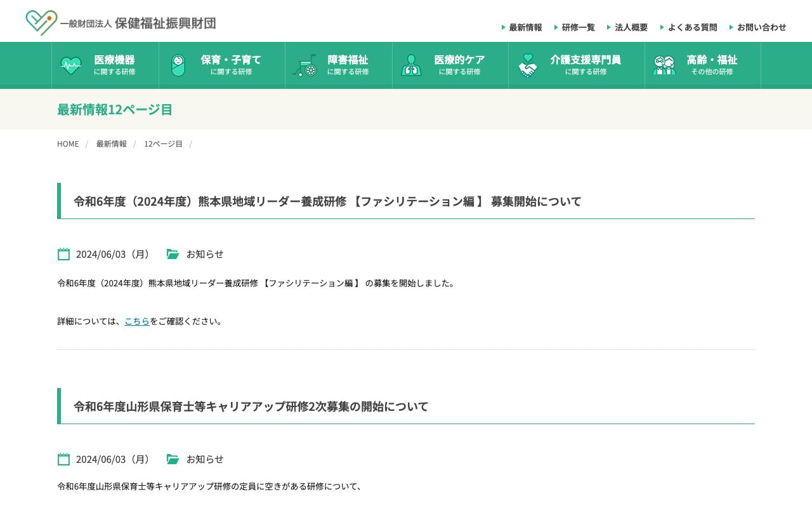The height and width of the screenshot is (508, 812).
Task: Click the handshake heart icon for 介護支援専門員
Action: (527, 65)
